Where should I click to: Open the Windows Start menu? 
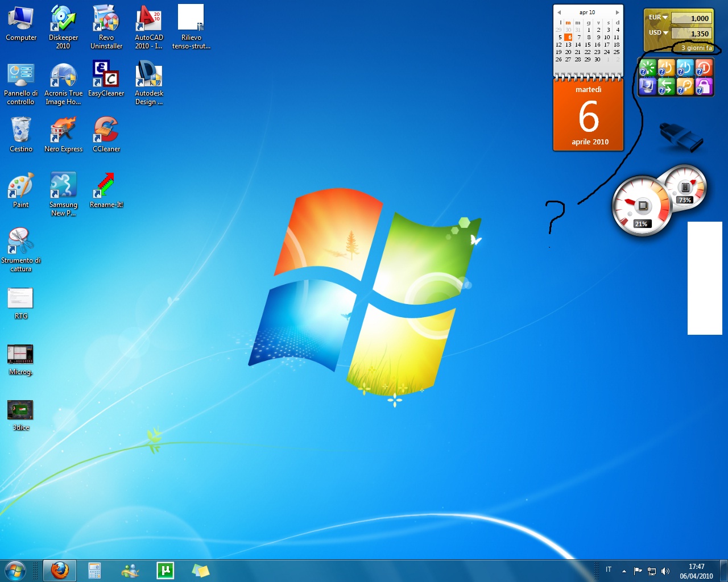[x=15, y=570]
